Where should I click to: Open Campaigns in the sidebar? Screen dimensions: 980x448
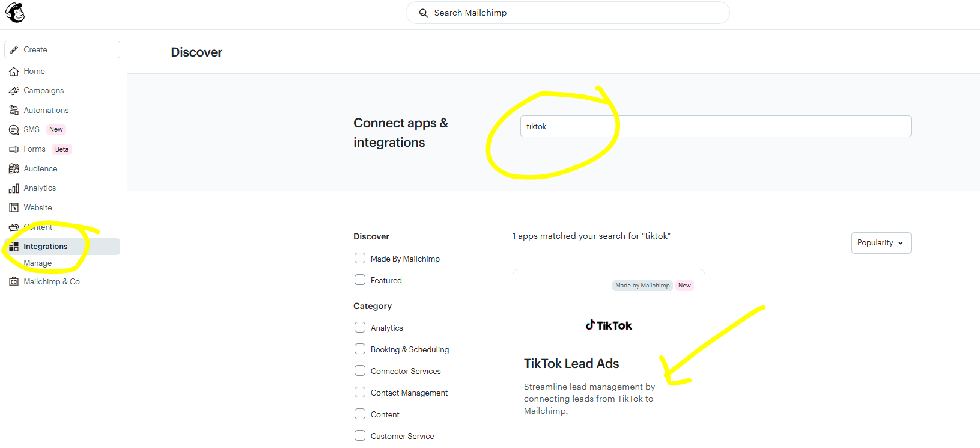44,91
